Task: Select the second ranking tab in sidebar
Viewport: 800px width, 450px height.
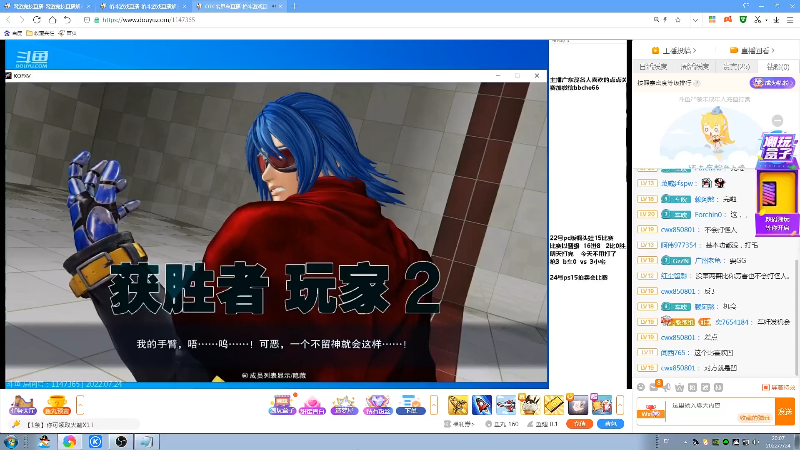Action: click(694, 67)
